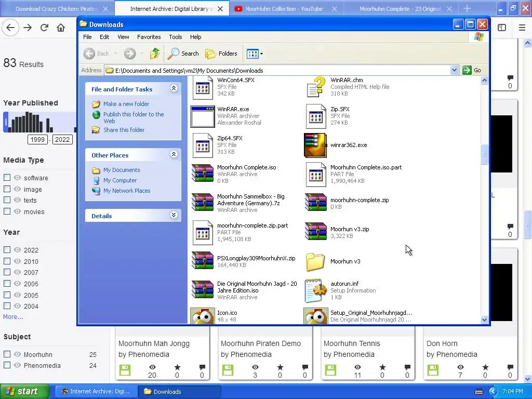Select the WinRAR.chm help file icon
Image resolution: width=532 pixels, height=399 pixels.
coord(315,87)
